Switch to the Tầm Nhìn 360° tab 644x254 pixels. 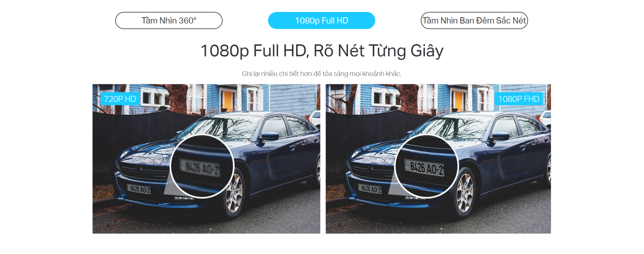point(169,21)
